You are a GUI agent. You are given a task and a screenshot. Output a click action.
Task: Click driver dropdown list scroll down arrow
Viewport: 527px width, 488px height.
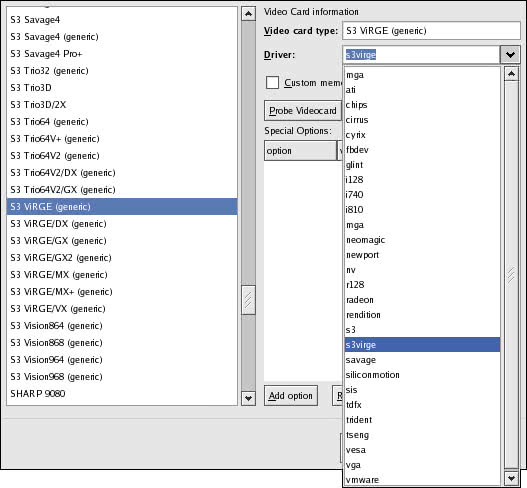512,478
